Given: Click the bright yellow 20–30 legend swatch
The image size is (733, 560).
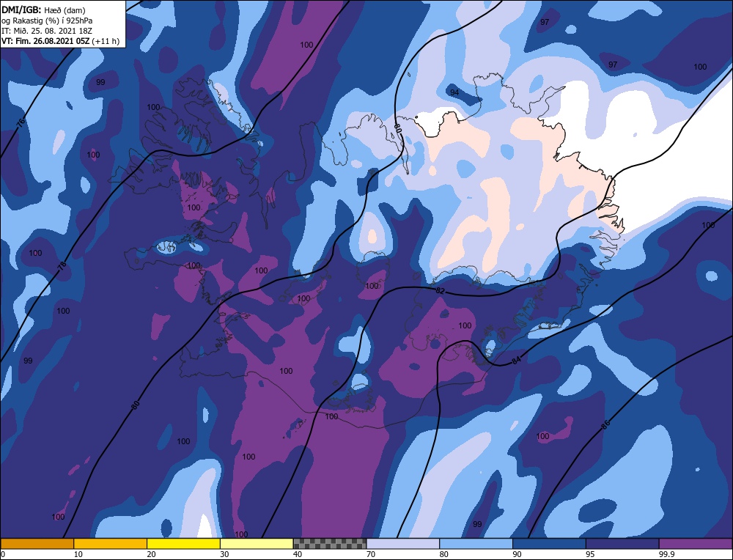Looking at the screenshot, I should (x=183, y=544).
